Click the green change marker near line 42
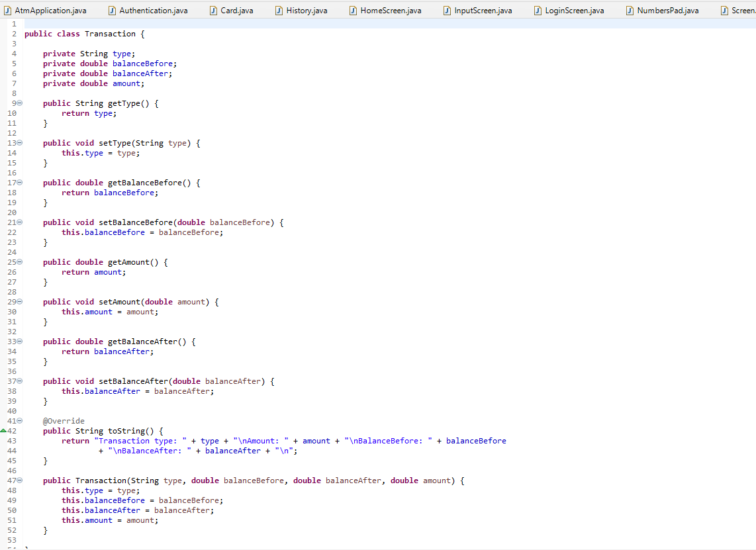 [5, 430]
